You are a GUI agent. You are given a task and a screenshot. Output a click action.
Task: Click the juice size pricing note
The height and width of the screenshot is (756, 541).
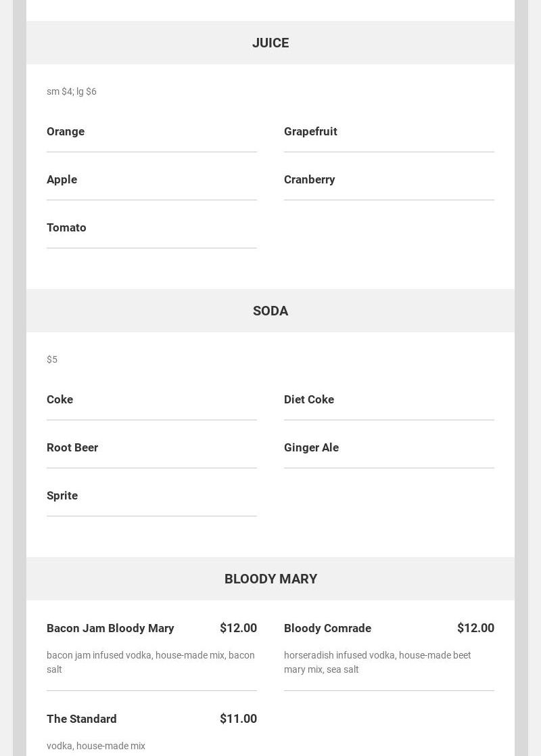point(72,91)
